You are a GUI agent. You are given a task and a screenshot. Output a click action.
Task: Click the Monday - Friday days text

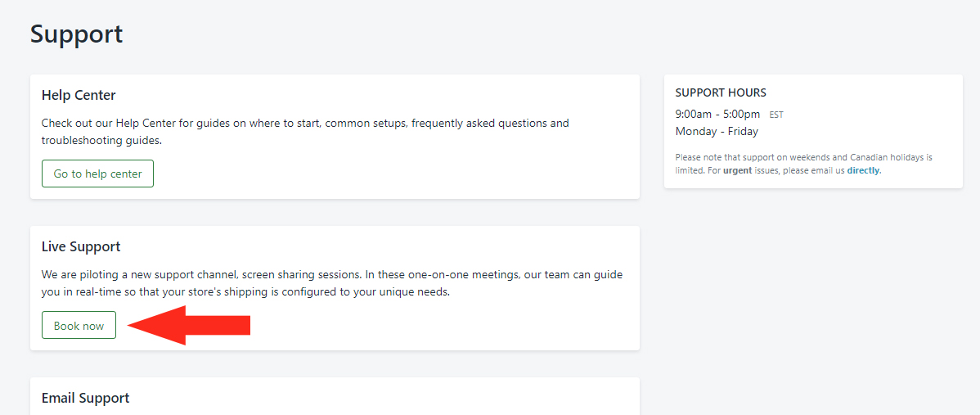point(717,131)
